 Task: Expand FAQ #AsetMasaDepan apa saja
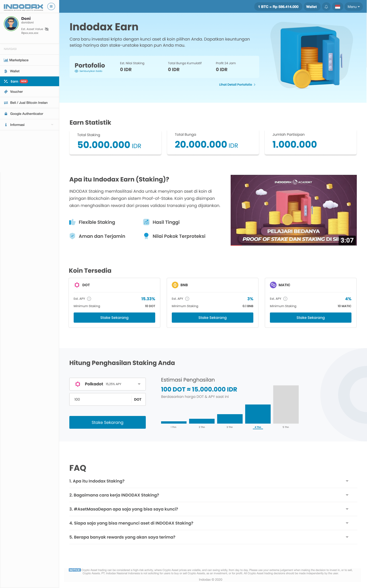click(x=213, y=509)
